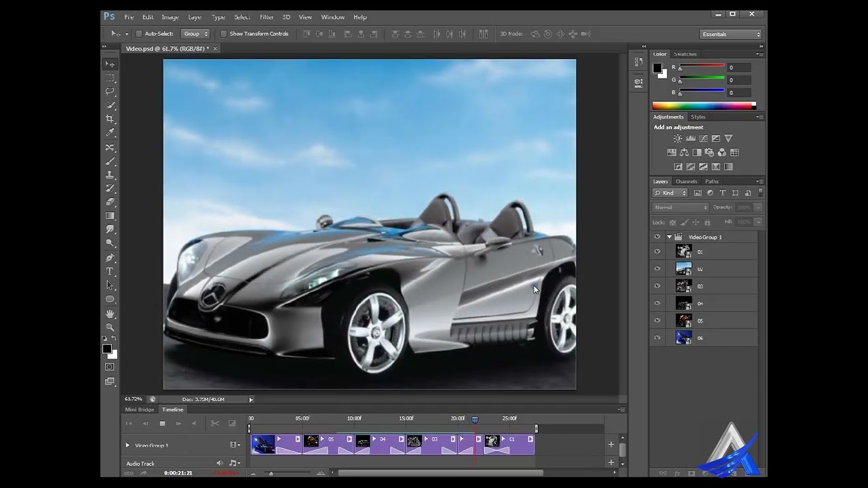Select the Gradient tool
Image resolution: width=868 pixels, height=488 pixels.
(x=110, y=216)
